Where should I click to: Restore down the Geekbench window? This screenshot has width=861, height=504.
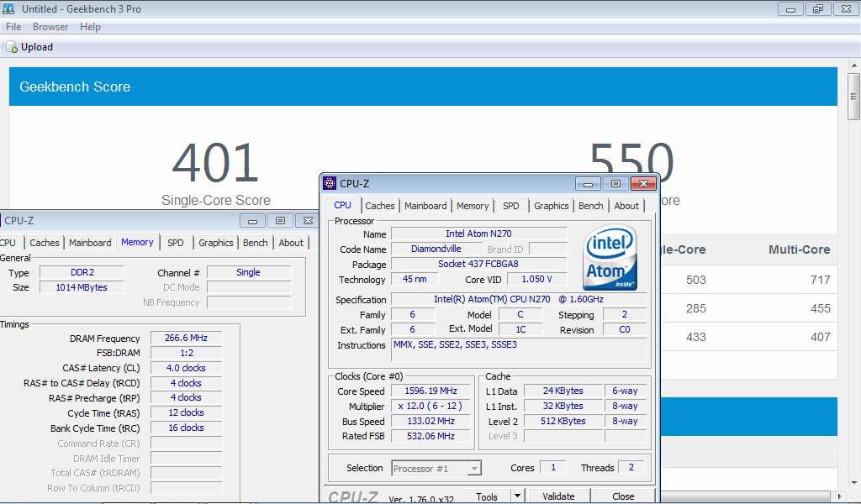[818, 8]
